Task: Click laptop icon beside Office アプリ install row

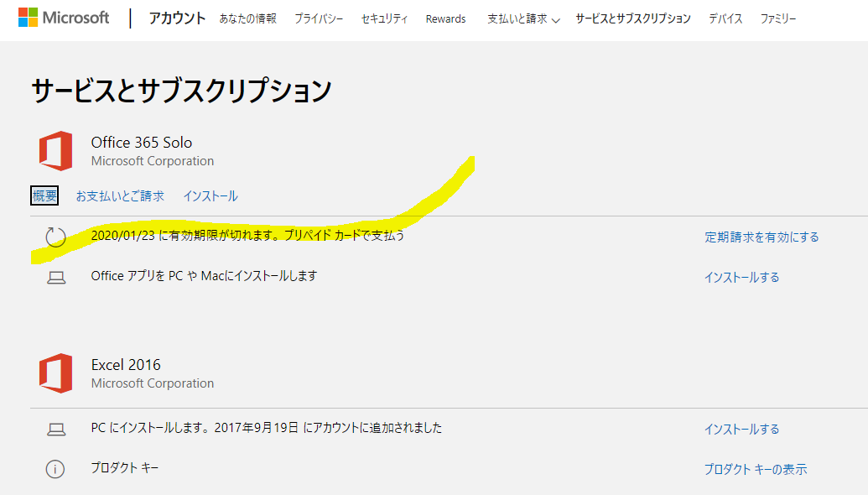Action: point(56,278)
